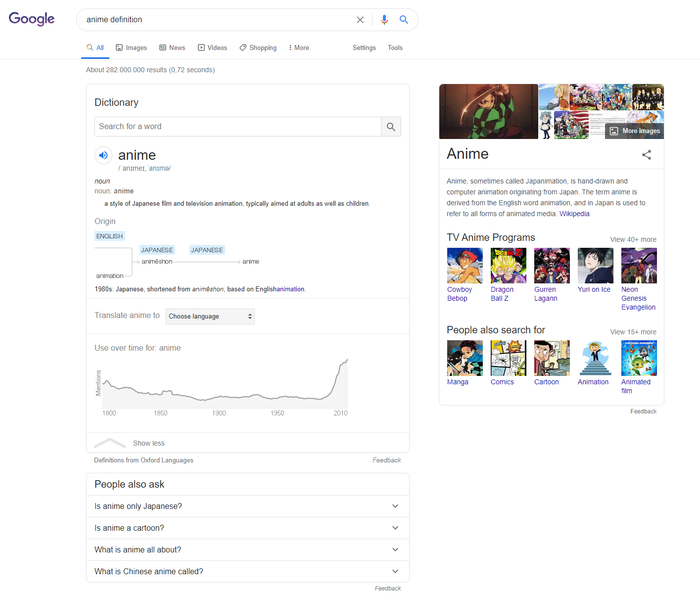Open the Choose language dropdown

click(x=210, y=317)
